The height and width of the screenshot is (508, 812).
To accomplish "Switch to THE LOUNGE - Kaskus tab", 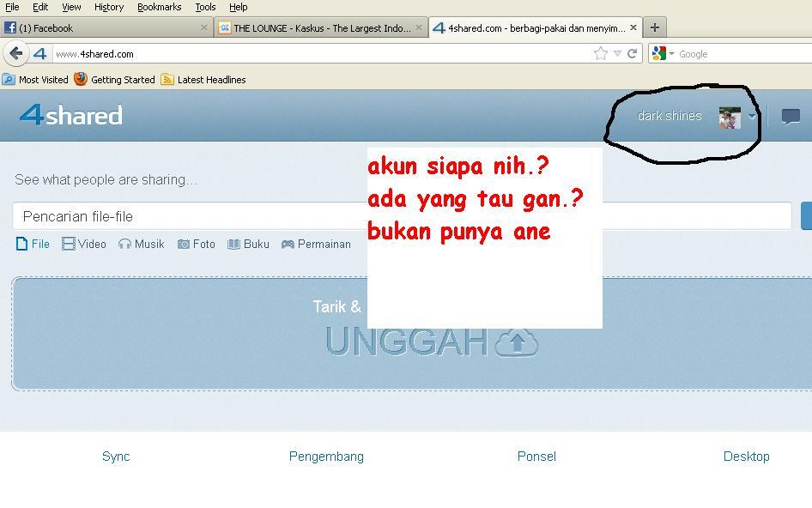I will pos(321,28).
